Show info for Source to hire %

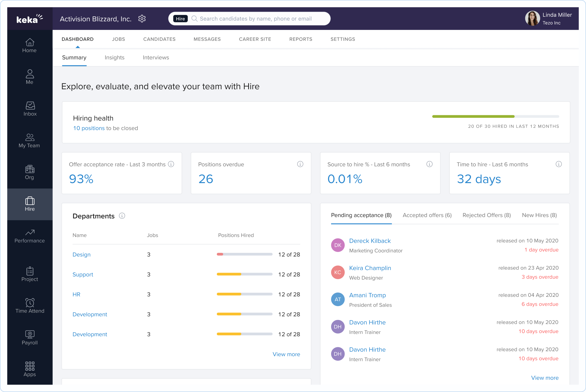[x=429, y=164]
